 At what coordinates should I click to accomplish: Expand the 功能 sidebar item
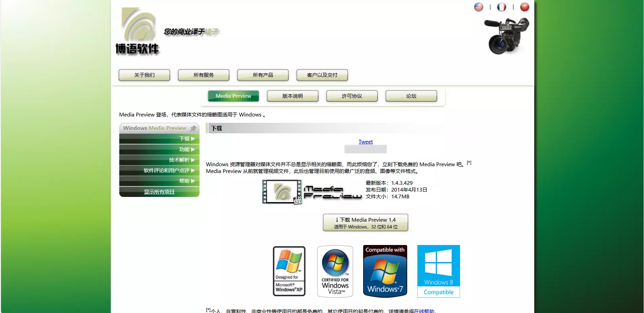159,149
